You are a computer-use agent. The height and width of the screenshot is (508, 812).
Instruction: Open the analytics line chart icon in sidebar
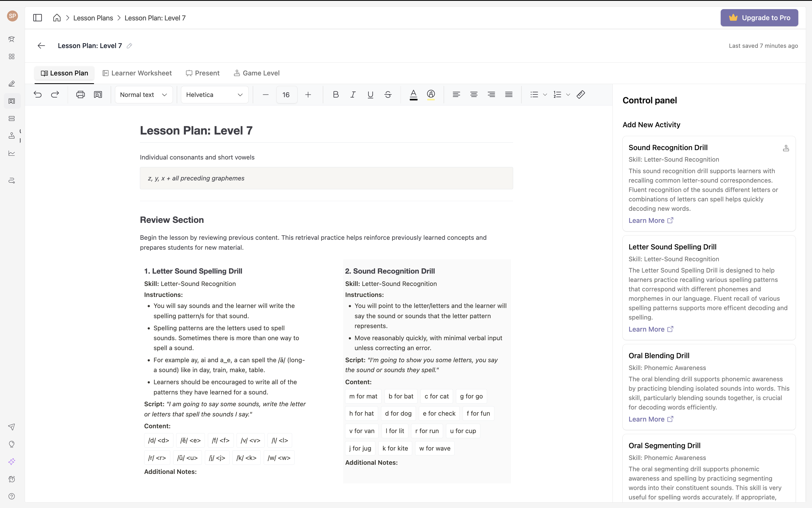[x=12, y=153]
